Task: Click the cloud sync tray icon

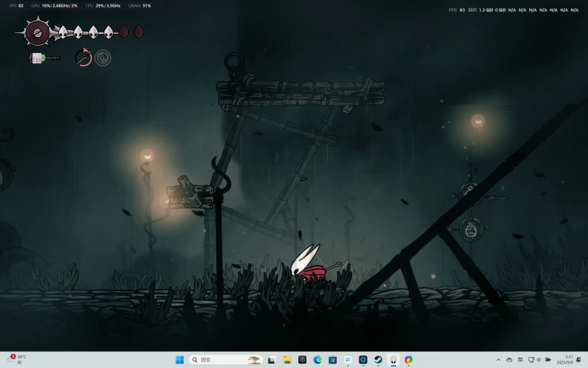Action: [x=509, y=360]
